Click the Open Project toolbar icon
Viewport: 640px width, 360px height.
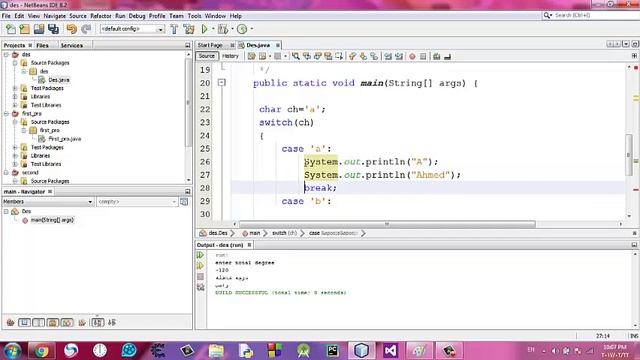click(39, 29)
